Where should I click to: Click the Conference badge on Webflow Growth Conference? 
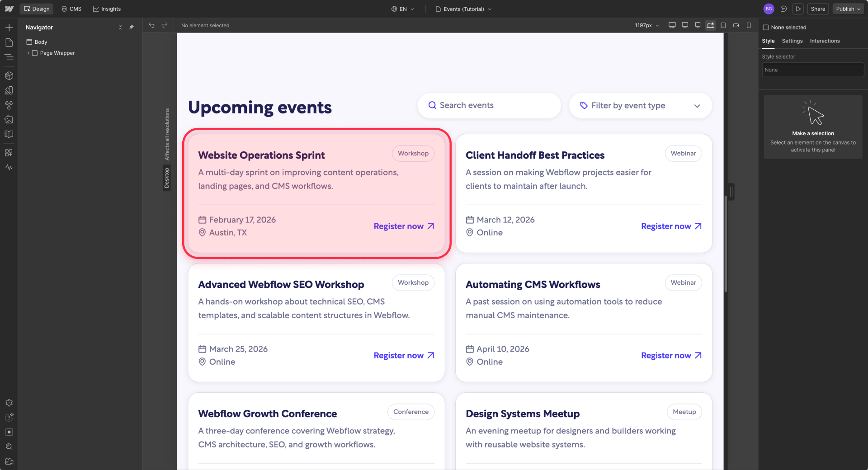tap(410, 412)
